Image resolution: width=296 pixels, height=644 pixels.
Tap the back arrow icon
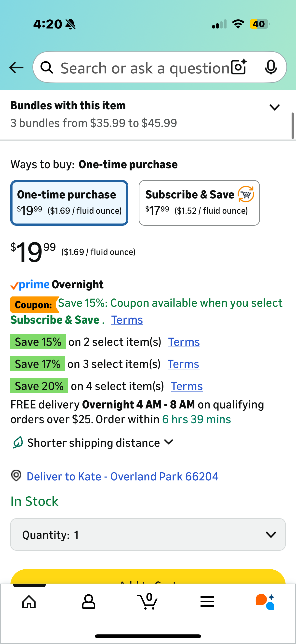pos(16,68)
